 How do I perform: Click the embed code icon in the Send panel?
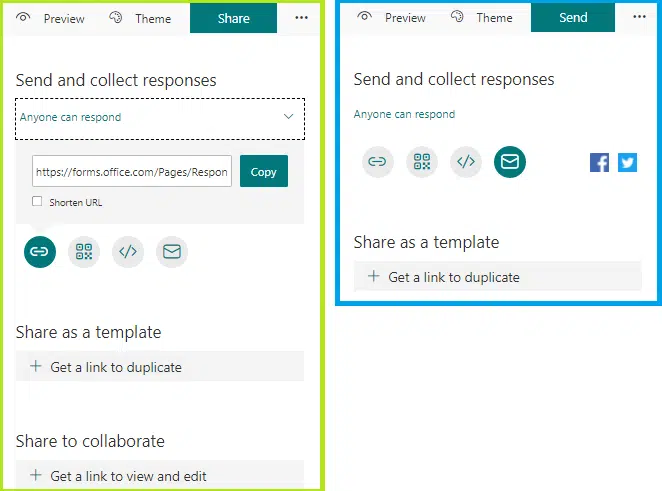[466, 161]
